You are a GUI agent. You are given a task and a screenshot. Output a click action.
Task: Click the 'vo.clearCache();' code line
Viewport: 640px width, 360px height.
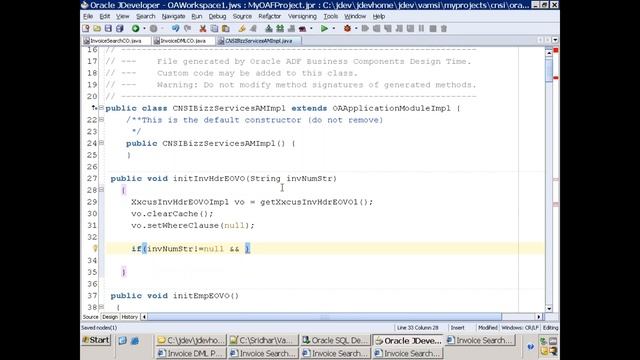172,213
